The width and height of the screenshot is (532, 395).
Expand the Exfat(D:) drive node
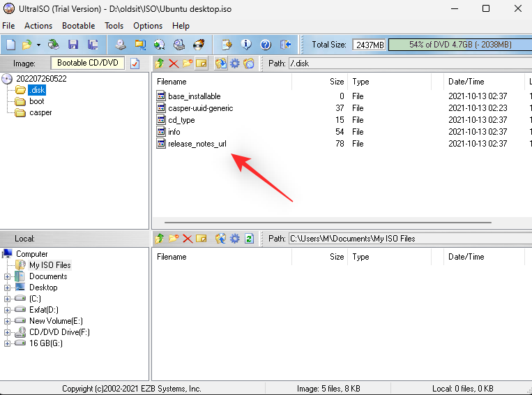(7, 311)
